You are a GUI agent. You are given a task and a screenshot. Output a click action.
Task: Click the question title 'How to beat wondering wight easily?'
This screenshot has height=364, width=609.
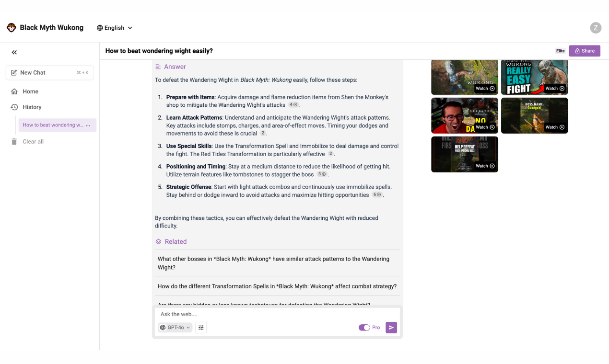(x=159, y=51)
